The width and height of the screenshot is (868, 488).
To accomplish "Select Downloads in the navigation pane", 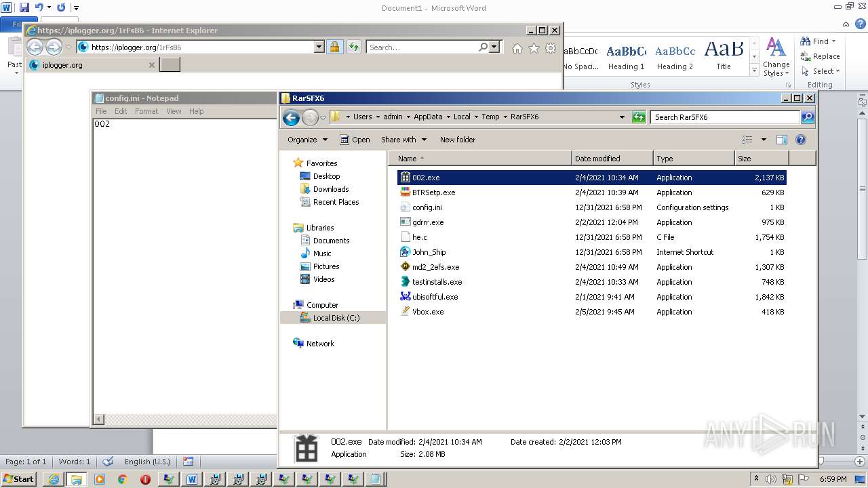I will tap(331, 189).
